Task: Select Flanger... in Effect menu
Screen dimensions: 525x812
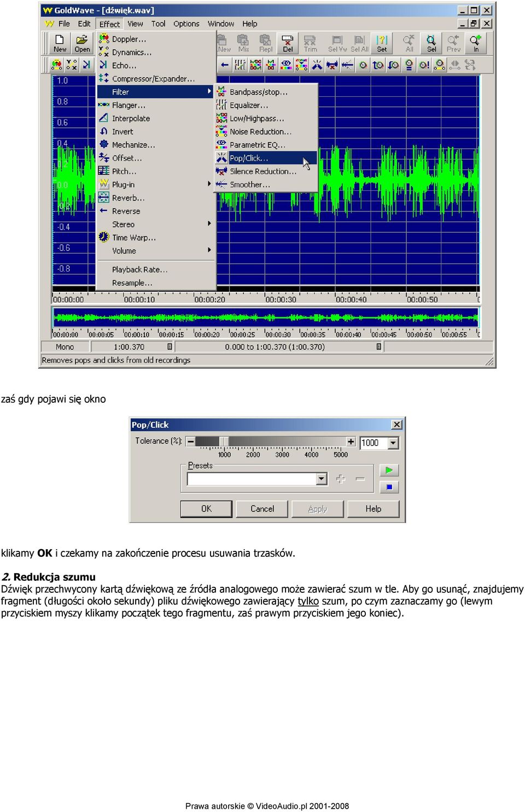Action: (x=156, y=105)
